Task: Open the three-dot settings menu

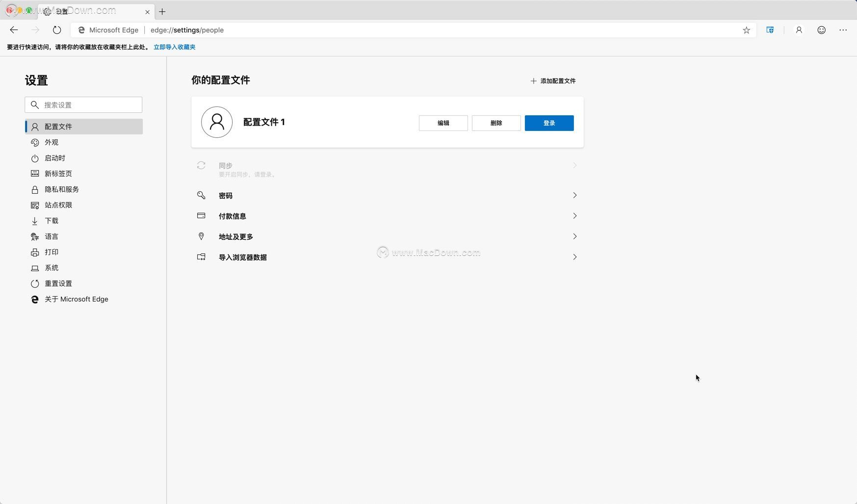Action: [x=843, y=30]
